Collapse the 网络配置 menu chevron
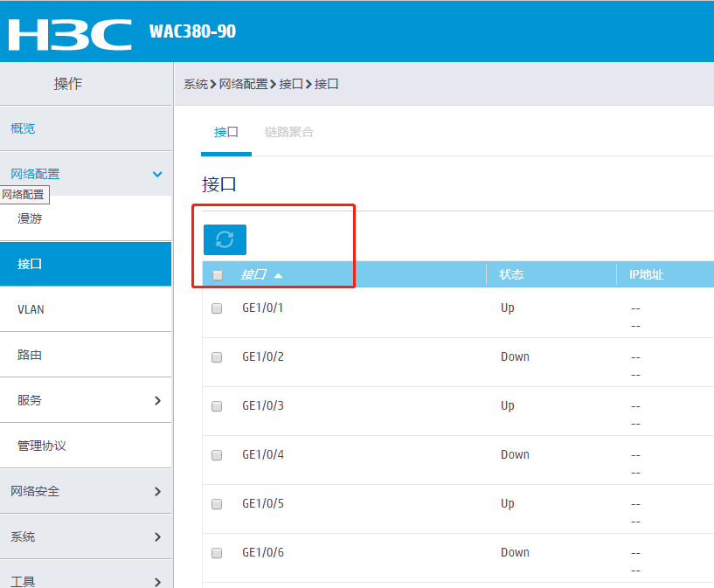The image size is (714, 588). (157, 174)
